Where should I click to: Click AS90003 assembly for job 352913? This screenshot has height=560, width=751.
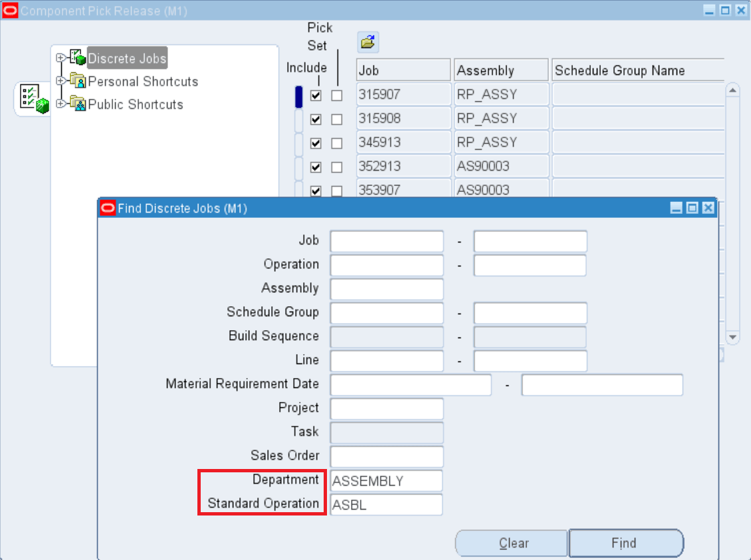[501, 166]
